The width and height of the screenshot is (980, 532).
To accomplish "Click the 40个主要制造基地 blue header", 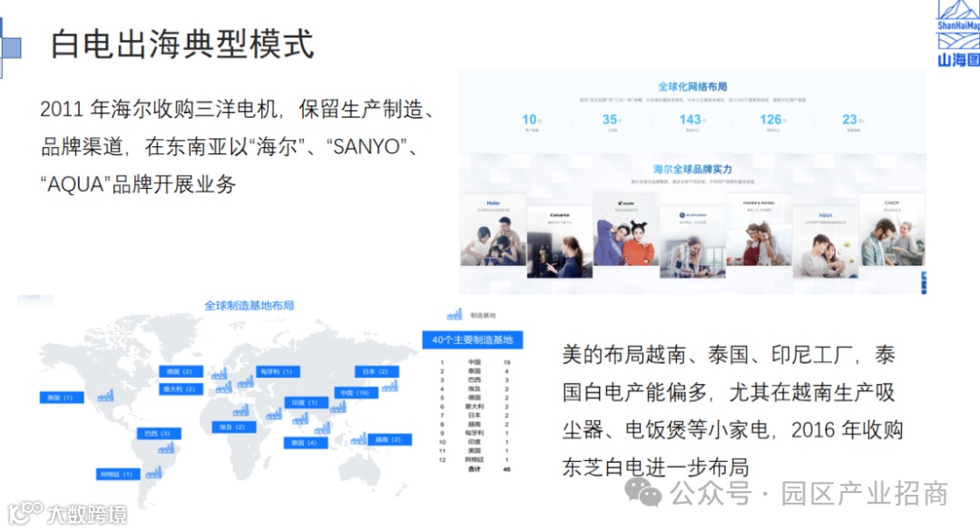I will pos(473,340).
